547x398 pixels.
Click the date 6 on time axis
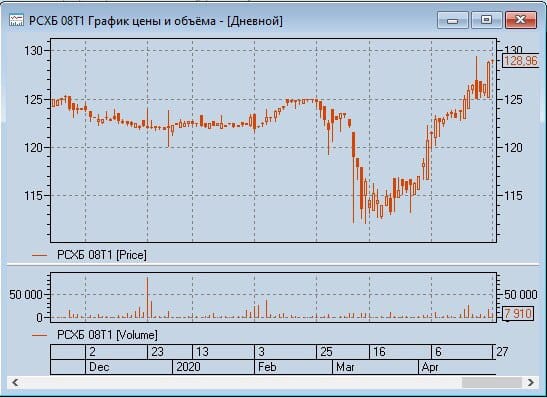(438, 352)
